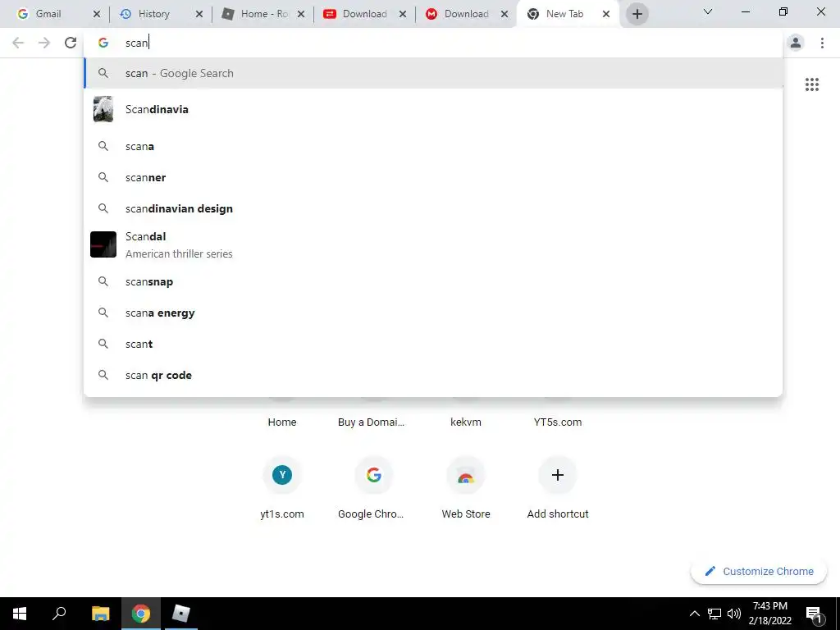Open the Buy a Domai... shortcut

[371, 422]
